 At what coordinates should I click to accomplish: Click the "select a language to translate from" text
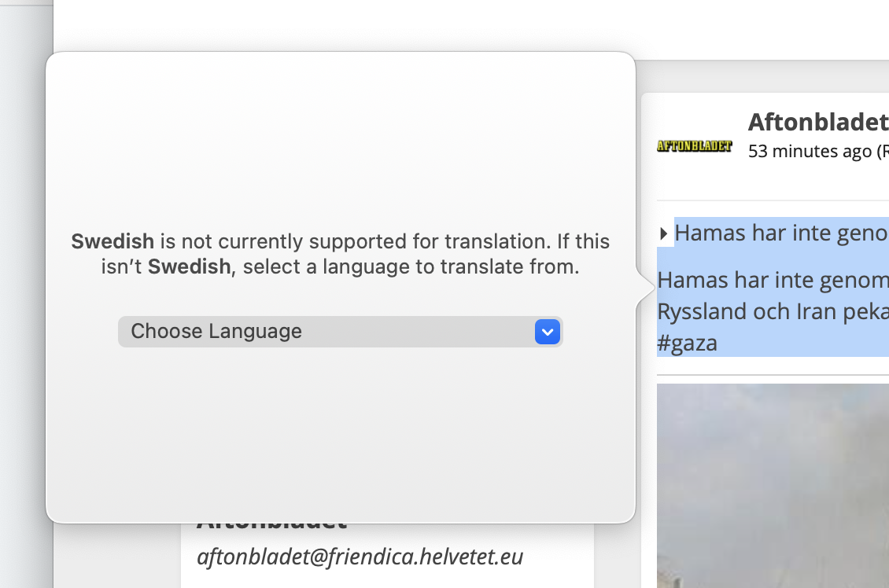pyautogui.click(x=411, y=266)
